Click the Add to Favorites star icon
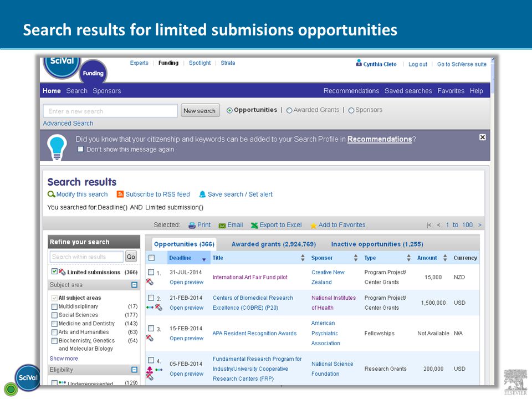This screenshot has width=532, height=399. click(x=313, y=226)
